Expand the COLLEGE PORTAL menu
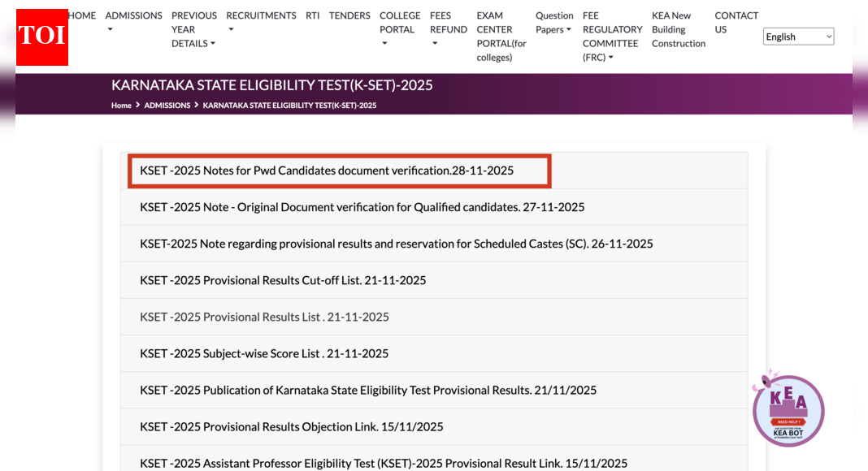The height and width of the screenshot is (471, 868). click(x=399, y=29)
